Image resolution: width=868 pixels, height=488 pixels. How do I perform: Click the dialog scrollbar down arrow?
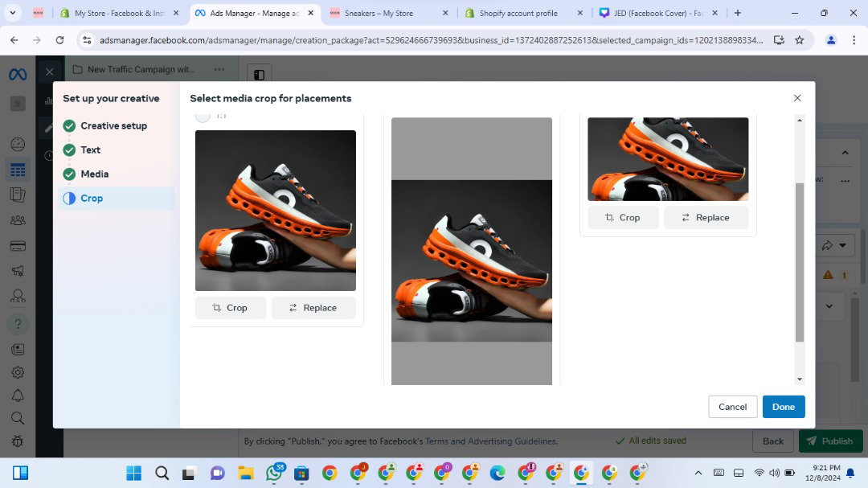pyautogui.click(x=800, y=379)
